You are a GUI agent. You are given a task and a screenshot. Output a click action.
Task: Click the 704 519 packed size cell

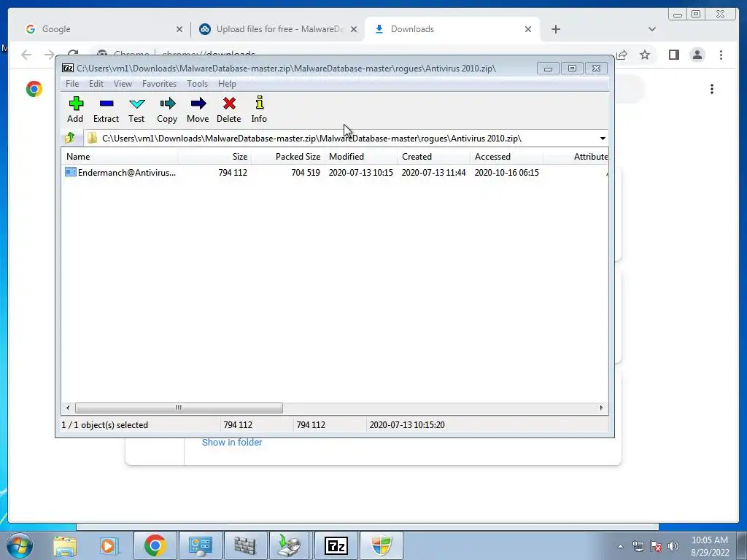(x=306, y=172)
